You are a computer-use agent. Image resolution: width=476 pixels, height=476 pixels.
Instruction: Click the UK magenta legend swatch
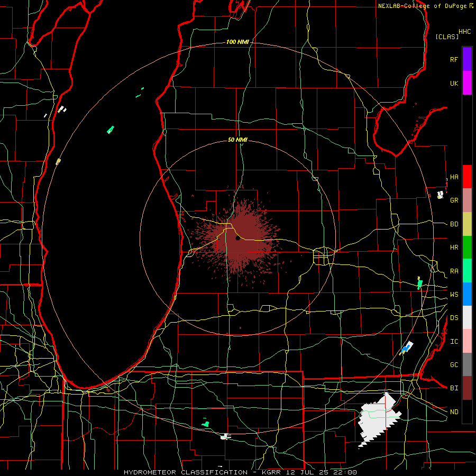[467, 83]
